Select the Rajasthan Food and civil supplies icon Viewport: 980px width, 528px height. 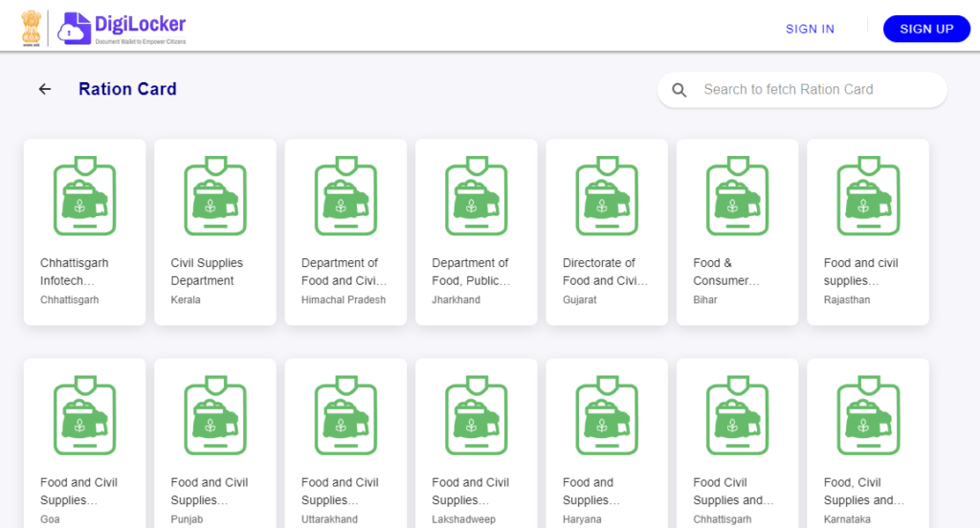coord(868,196)
